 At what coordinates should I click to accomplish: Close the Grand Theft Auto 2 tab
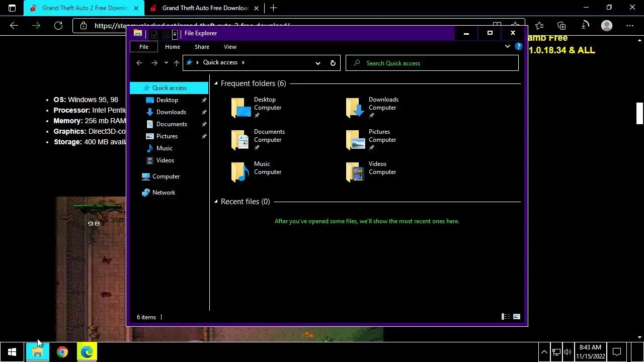pyautogui.click(x=136, y=8)
